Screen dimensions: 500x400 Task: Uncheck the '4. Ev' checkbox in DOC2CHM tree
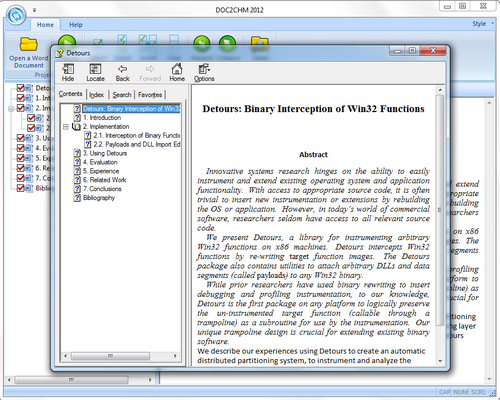[20, 148]
